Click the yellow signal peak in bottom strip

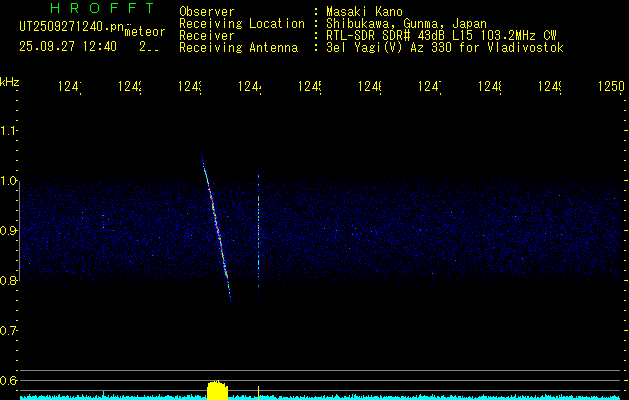pos(216,389)
